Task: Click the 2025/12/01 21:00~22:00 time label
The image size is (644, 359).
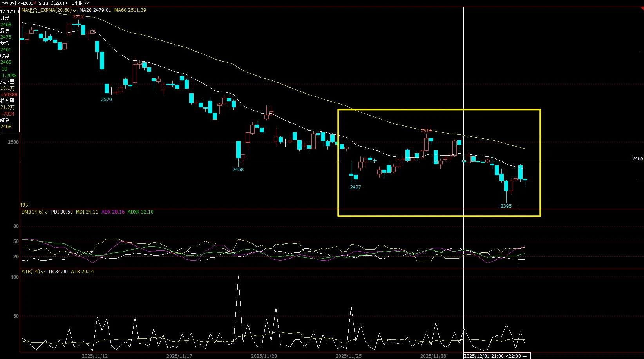Action: (x=492, y=356)
